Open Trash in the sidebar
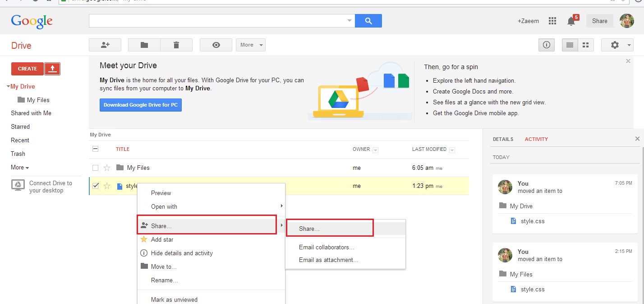Screen dimensions: 644x304 point(18,154)
